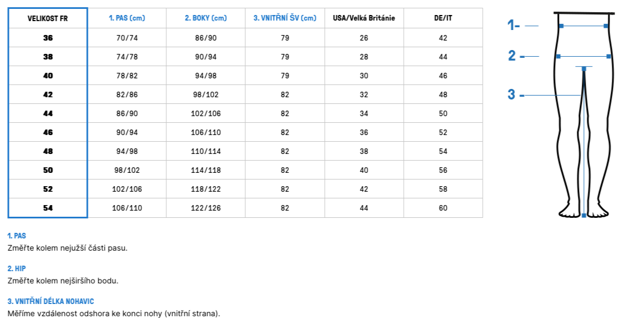
Task: Click the 122/126 hips measurement cell
Action: pyautogui.click(x=206, y=208)
